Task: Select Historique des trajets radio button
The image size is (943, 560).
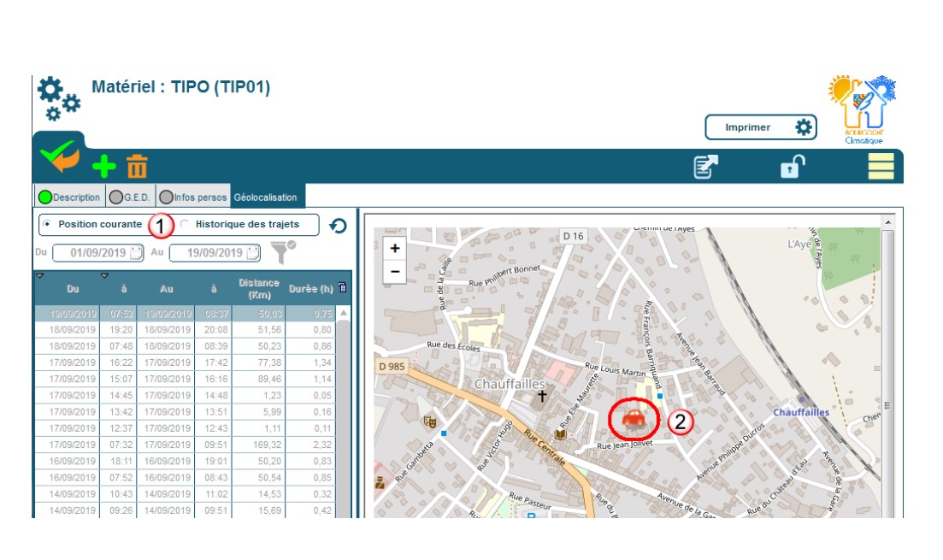Action: tap(185, 224)
